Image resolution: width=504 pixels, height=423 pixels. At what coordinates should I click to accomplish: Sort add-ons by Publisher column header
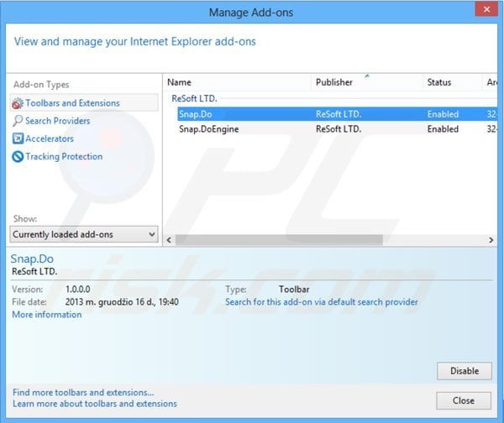(x=367, y=82)
